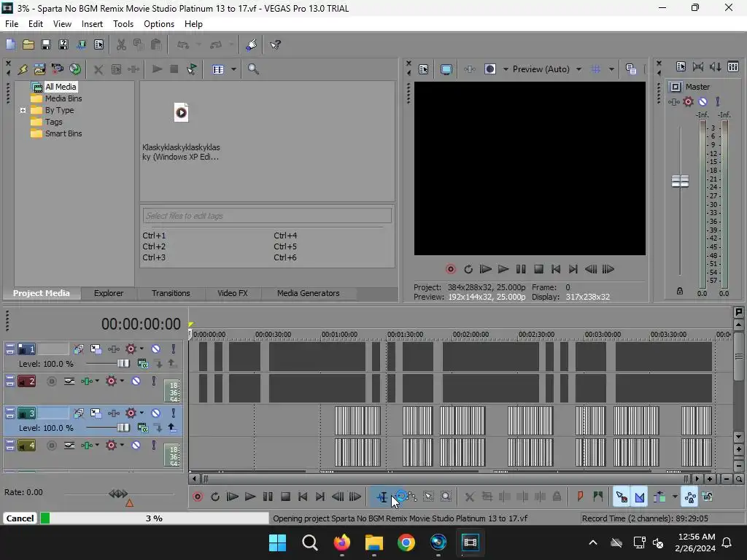This screenshot has width=747, height=560.
Task: Click Get Media from the Web icon
Action: [75, 69]
